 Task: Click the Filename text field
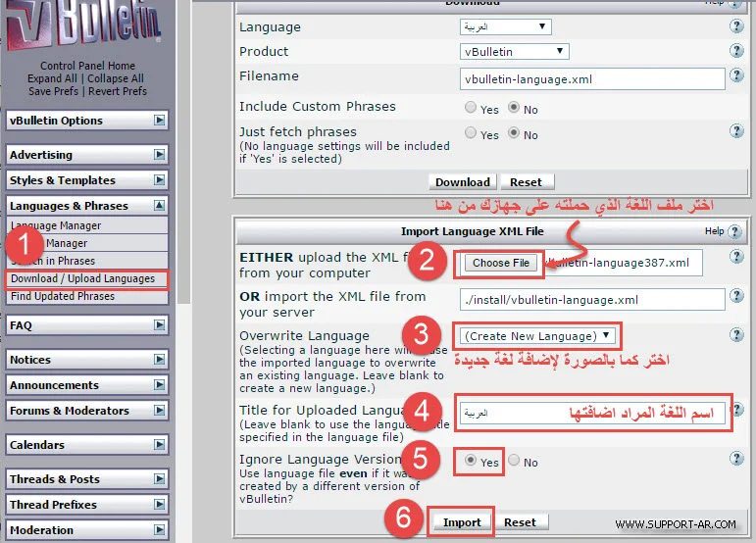[x=591, y=78]
